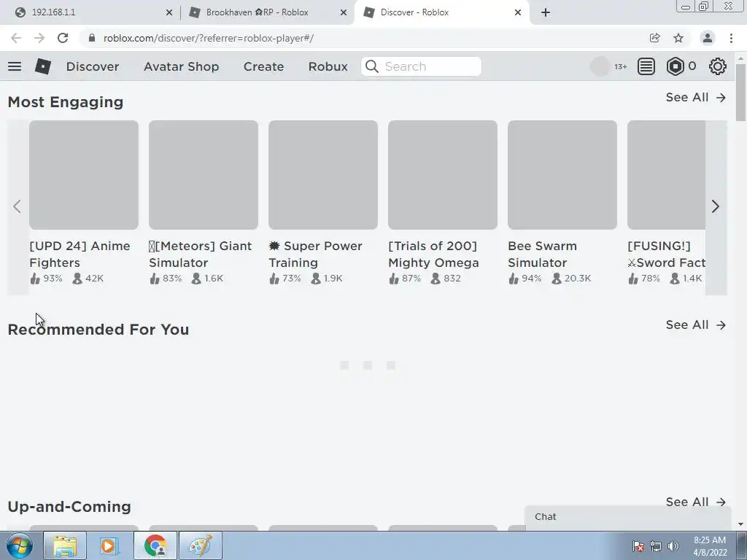
Task: Share this page via address bar icon
Action: [654, 38]
